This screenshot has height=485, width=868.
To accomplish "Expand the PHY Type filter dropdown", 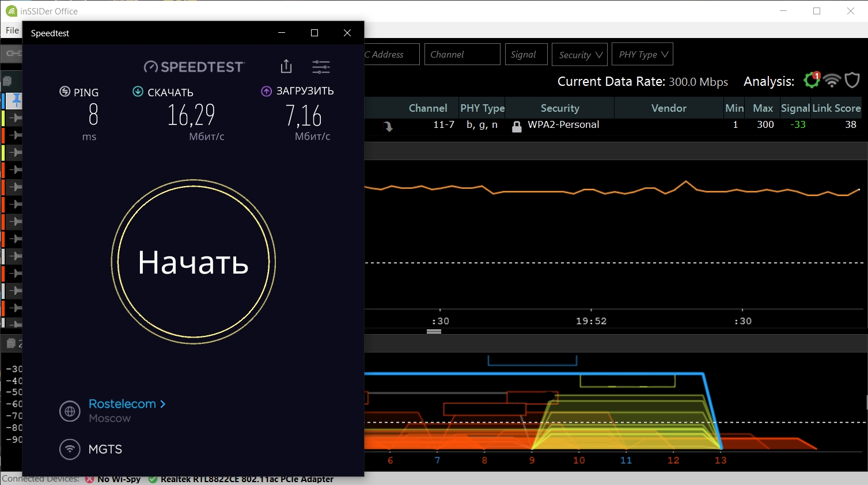I will [x=642, y=54].
